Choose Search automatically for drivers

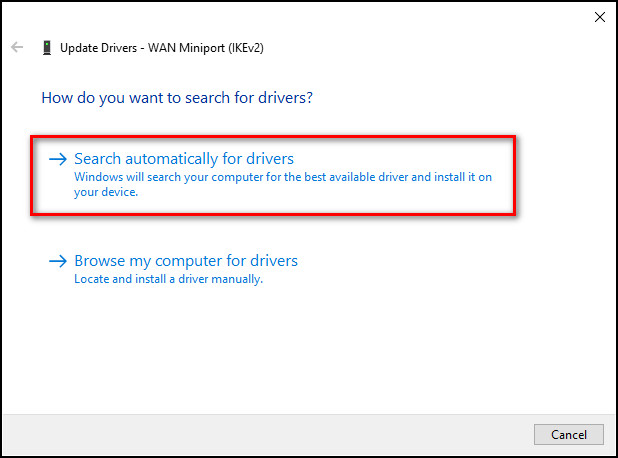[273, 175]
